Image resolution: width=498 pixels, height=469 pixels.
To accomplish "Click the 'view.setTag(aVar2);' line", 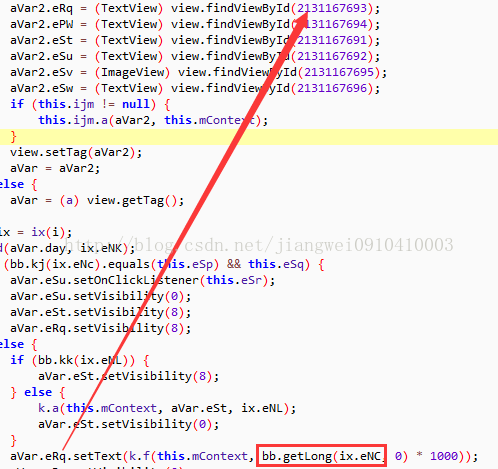I will click(x=76, y=152).
